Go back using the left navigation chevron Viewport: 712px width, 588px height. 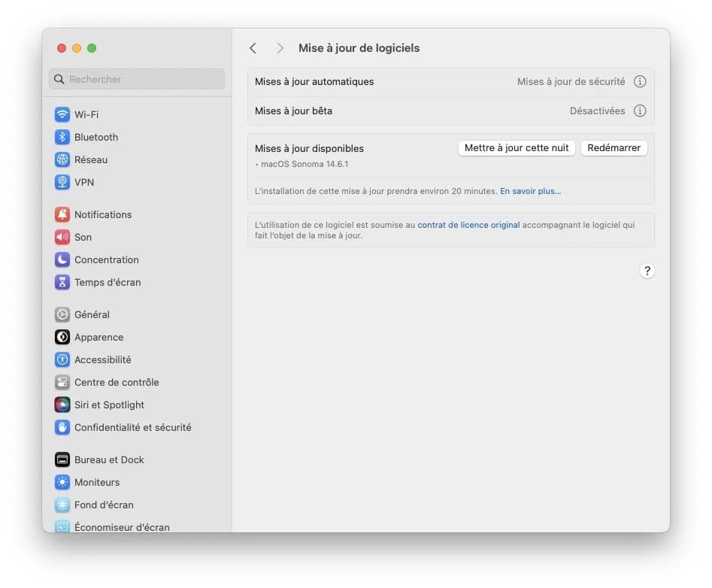[253, 47]
